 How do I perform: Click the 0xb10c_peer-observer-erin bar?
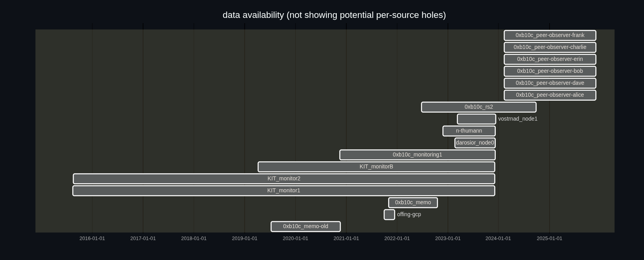(550, 59)
